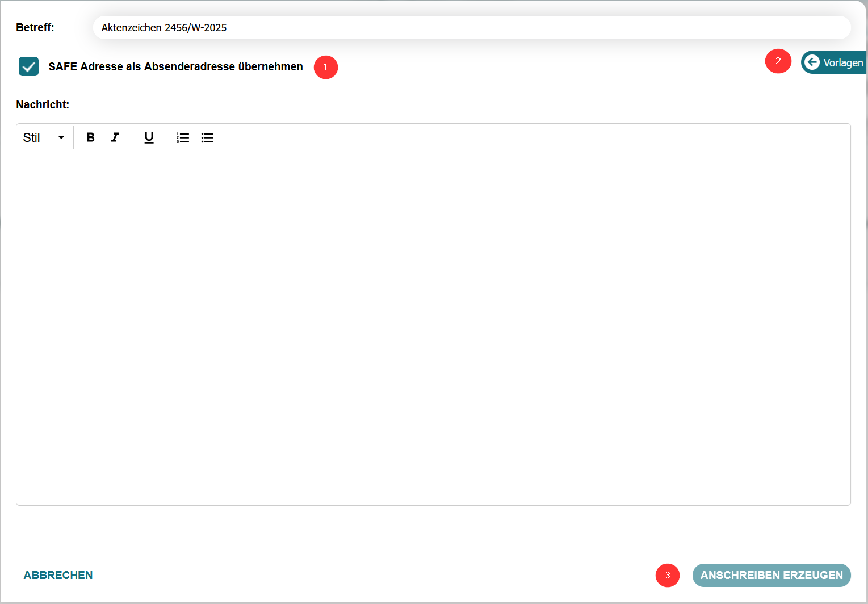Toggle bold formatting in the message editor
The width and height of the screenshot is (868, 604).
pos(90,137)
